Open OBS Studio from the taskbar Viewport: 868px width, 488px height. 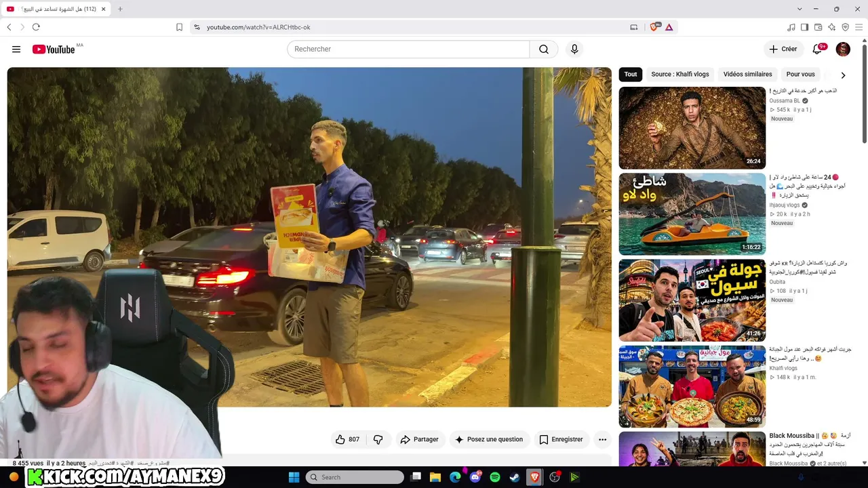[555, 477]
